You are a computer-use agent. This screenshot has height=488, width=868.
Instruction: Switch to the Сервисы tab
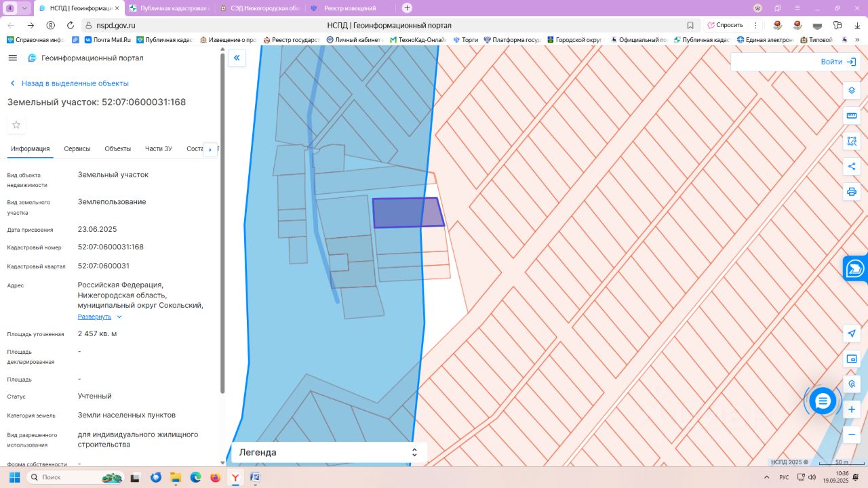coord(77,149)
